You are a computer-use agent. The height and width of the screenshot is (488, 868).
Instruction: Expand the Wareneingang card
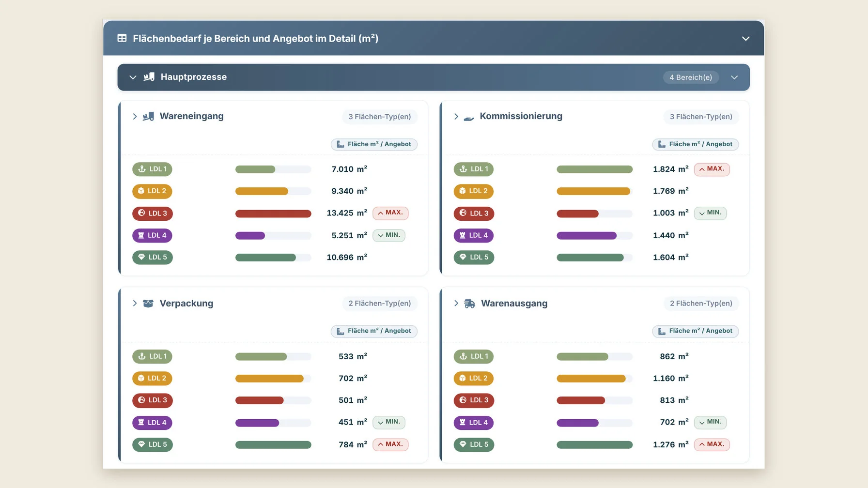pos(135,117)
